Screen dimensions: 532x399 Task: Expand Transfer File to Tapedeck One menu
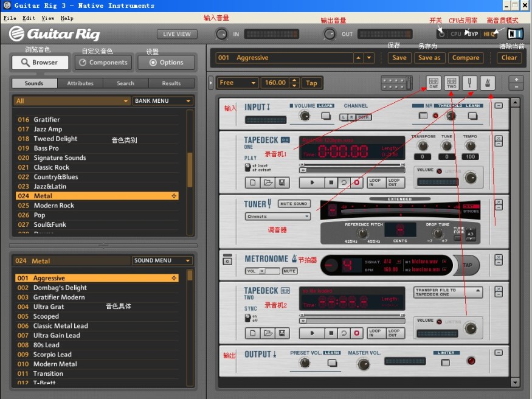point(448,292)
